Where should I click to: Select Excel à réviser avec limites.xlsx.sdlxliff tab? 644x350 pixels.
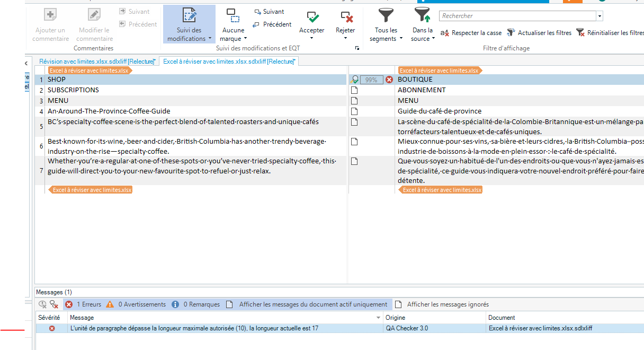click(228, 62)
